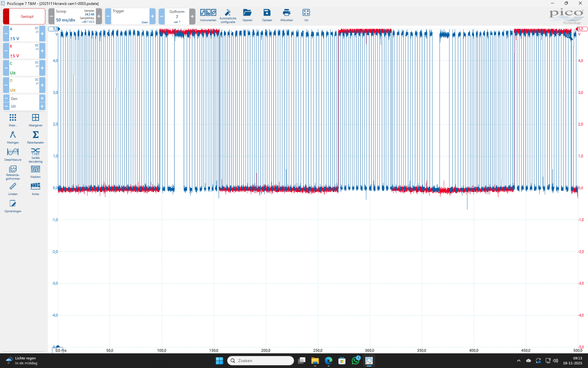Viewport: 588px width, 368px height.
Task: Run Automatische configuratie
Action: [x=228, y=16]
